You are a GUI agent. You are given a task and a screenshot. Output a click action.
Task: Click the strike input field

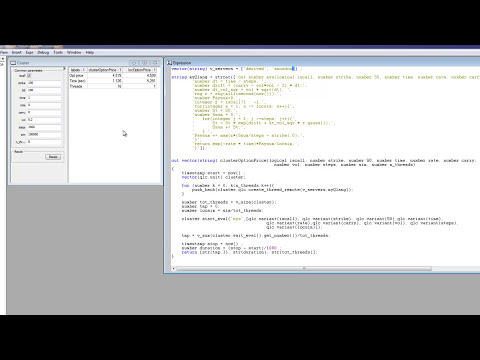(44, 83)
